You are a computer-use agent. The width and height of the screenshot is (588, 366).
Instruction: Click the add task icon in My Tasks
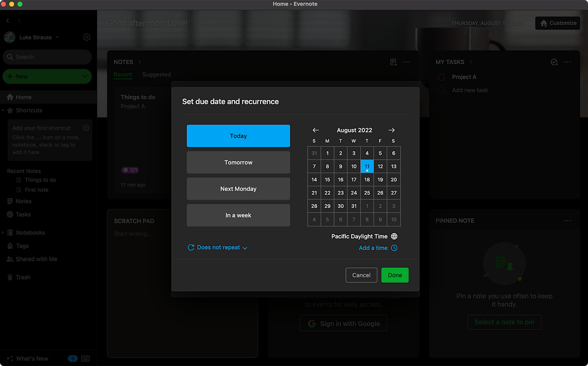tap(554, 62)
